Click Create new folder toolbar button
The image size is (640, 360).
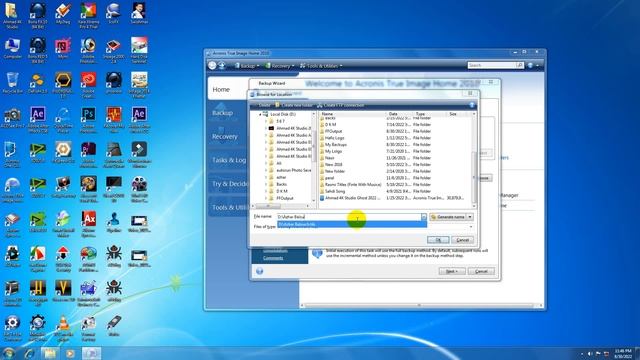(293, 105)
